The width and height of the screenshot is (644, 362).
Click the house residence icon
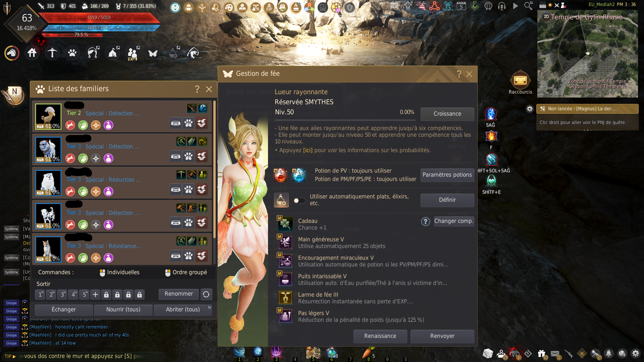point(32,53)
